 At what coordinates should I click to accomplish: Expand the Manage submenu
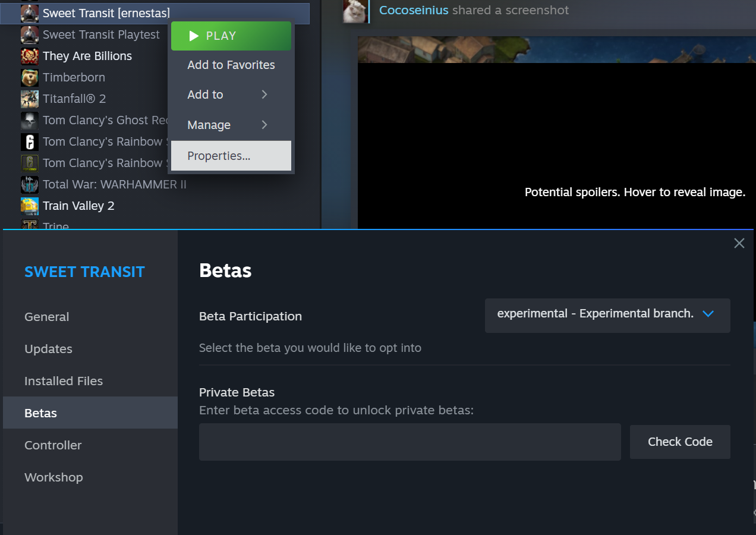coord(231,125)
